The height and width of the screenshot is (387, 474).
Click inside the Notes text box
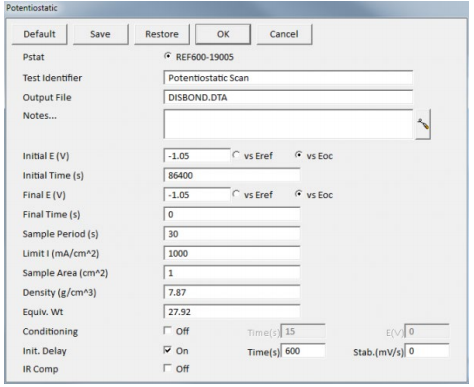pos(288,124)
